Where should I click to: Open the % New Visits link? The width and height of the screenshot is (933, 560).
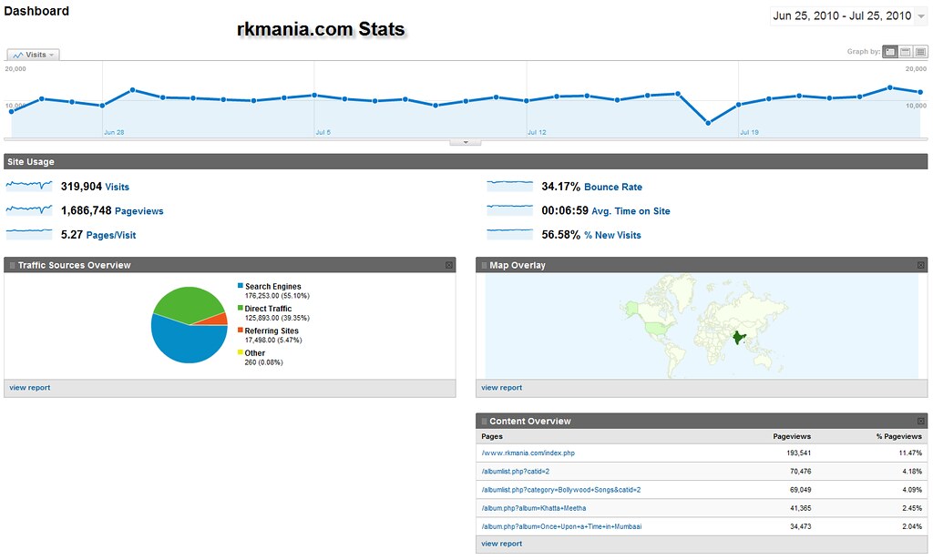pyautogui.click(x=612, y=236)
